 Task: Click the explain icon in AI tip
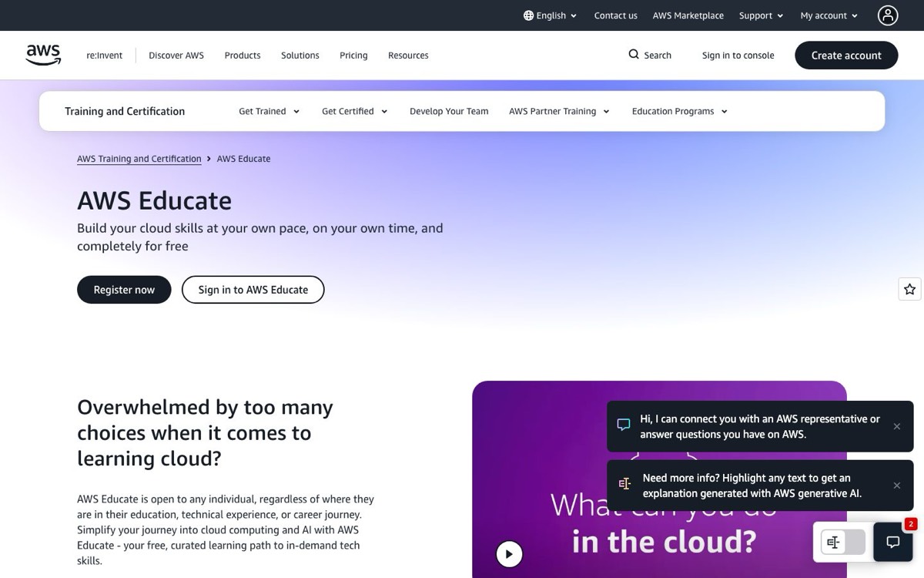click(624, 484)
